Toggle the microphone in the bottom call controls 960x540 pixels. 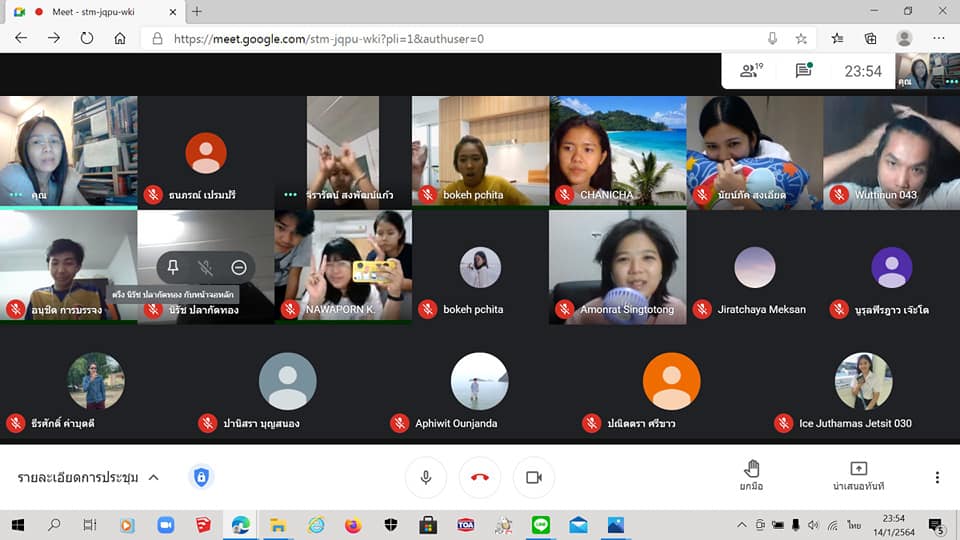[x=426, y=478]
